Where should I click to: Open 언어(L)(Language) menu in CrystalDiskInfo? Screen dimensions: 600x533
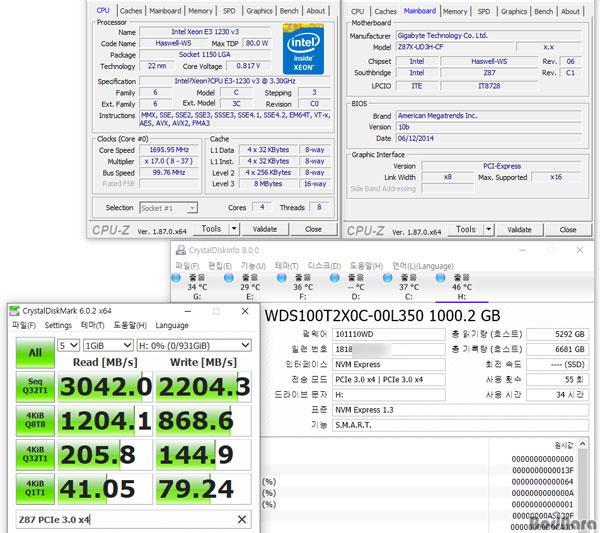pyautogui.click(x=423, y=266)
